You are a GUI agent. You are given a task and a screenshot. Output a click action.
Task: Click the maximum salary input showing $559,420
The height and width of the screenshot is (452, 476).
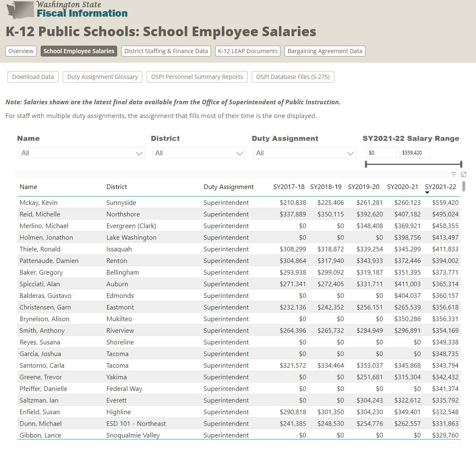coord(414,152)
